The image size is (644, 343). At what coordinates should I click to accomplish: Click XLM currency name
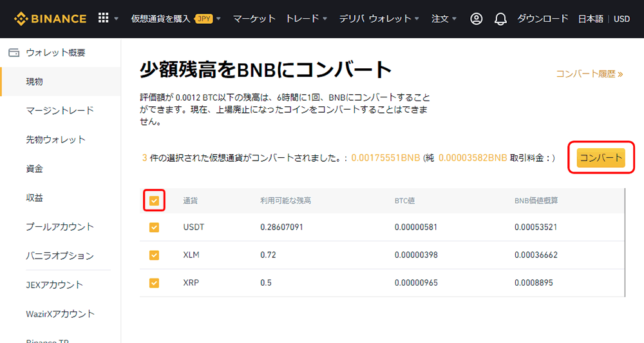pos(191,255)
